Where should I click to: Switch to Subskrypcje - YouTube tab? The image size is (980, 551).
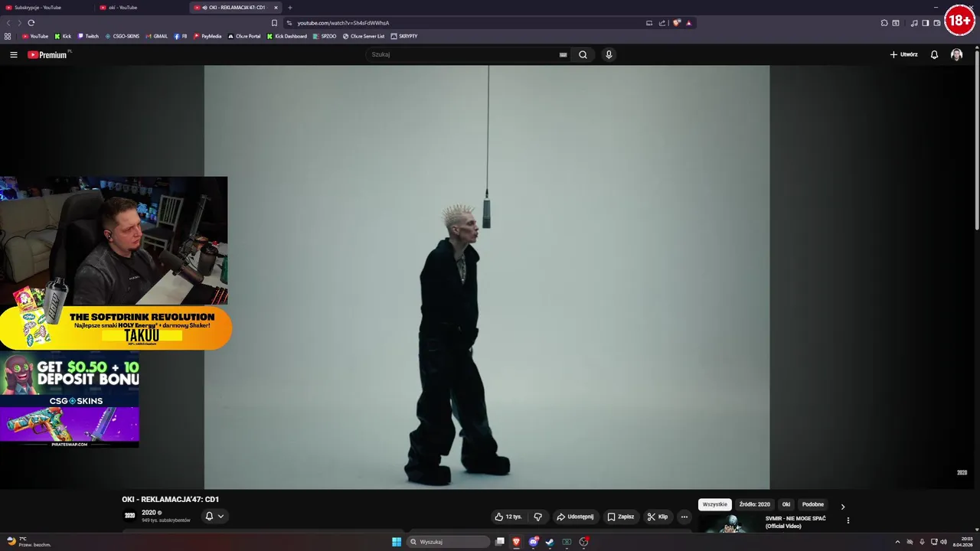(x=47, y=8)
